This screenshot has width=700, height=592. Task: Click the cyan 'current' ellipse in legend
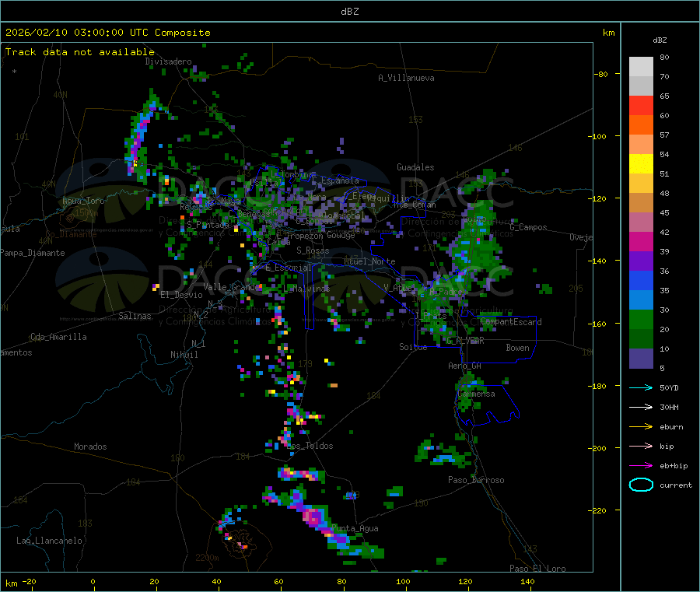641,485
